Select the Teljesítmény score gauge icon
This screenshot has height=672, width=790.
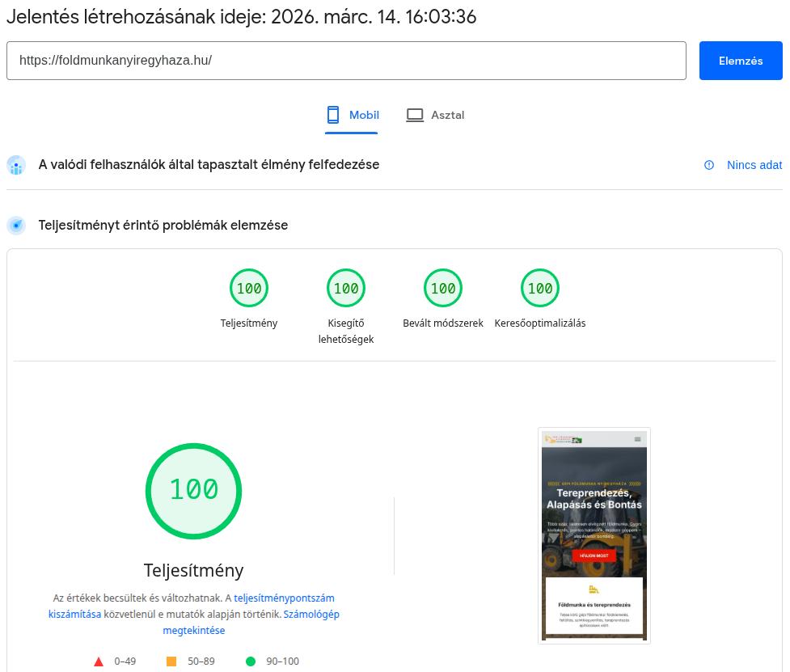(249, 288)
